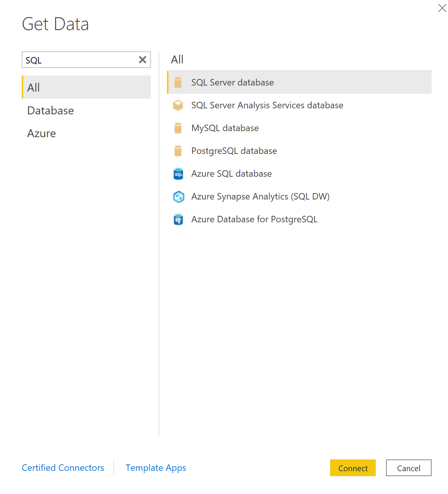This screenshot has width=448, height=494.
Task: Cancel the Get Data dialog
Action: [408, 468]
